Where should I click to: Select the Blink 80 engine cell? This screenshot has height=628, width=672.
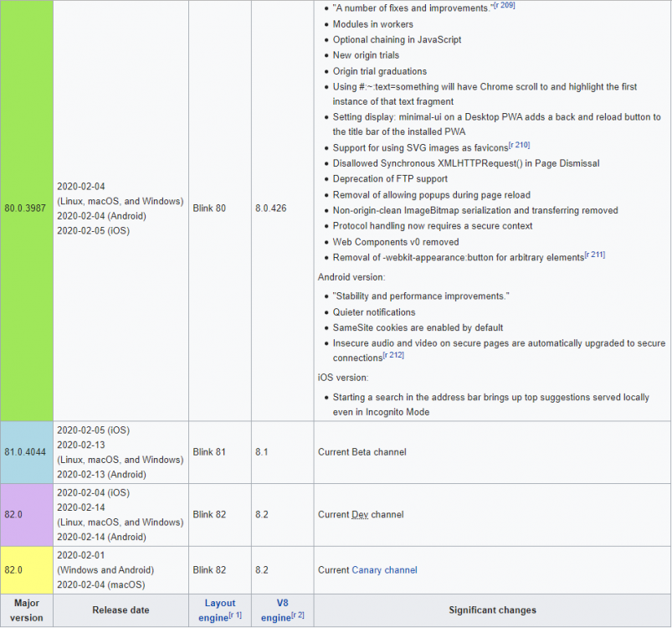tap(210, 208)
